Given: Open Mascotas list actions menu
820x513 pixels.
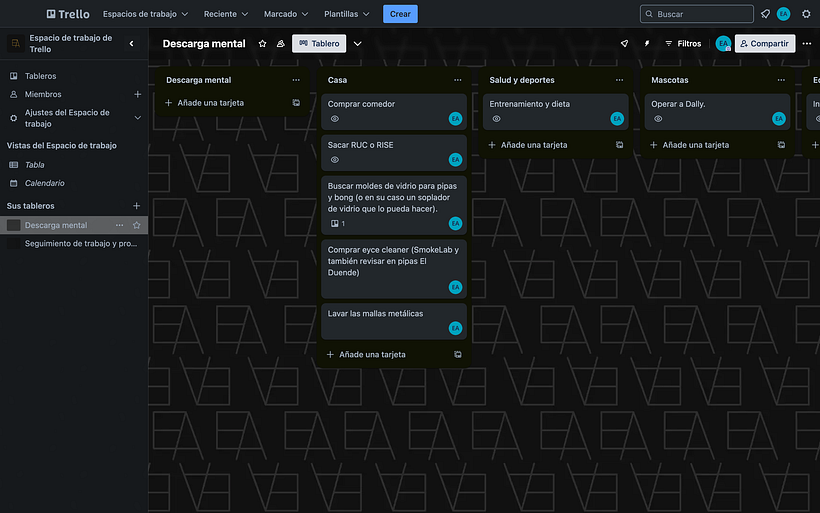Looking at the screenshot, I should coord(781,80).
